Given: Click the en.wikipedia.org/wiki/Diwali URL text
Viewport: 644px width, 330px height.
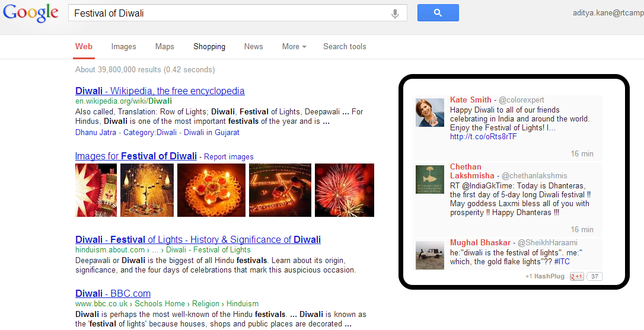Looking at the screenshot, I should pyautogui.click(x=123, y=101).
